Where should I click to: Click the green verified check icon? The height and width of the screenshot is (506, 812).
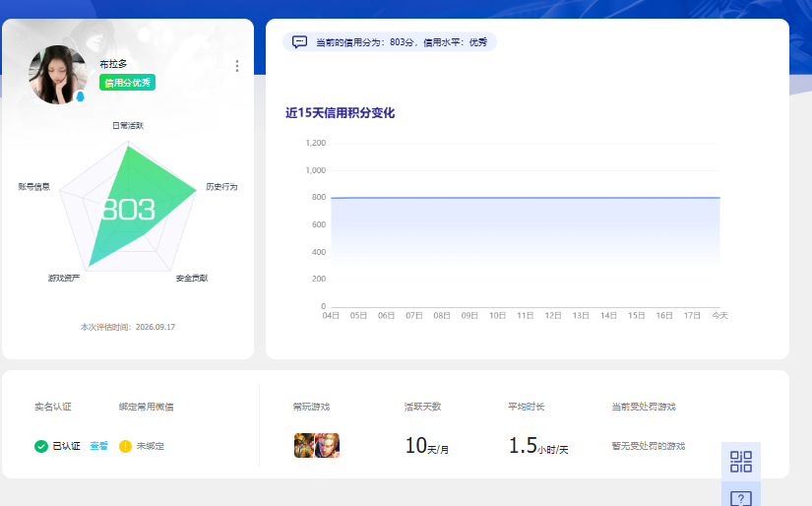(41, 446)
